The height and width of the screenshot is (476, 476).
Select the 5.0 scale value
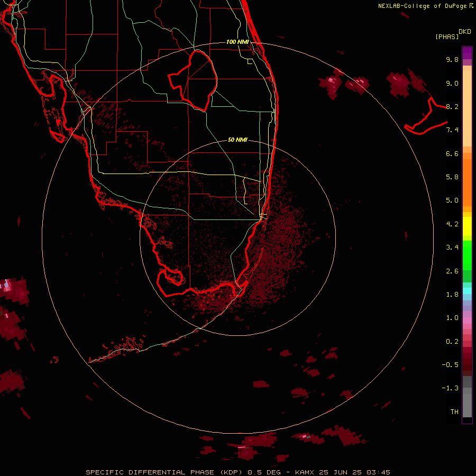coord(452,200)
